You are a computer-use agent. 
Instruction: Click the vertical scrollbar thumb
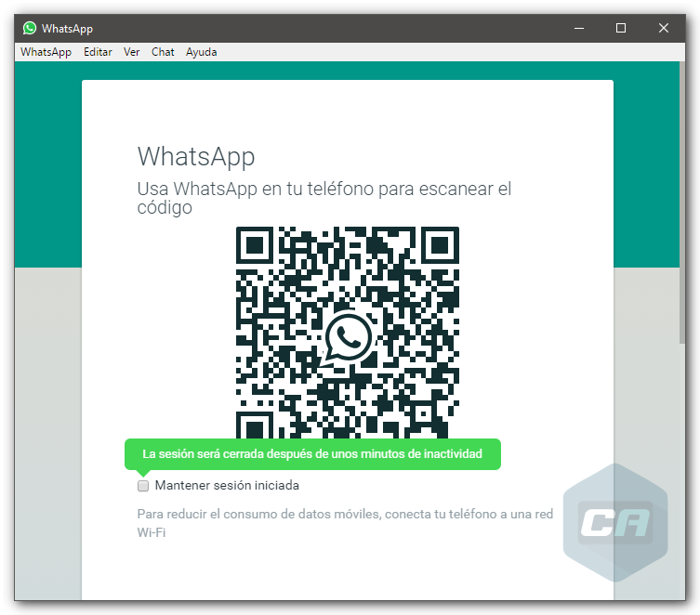click(x=682, y=203)
